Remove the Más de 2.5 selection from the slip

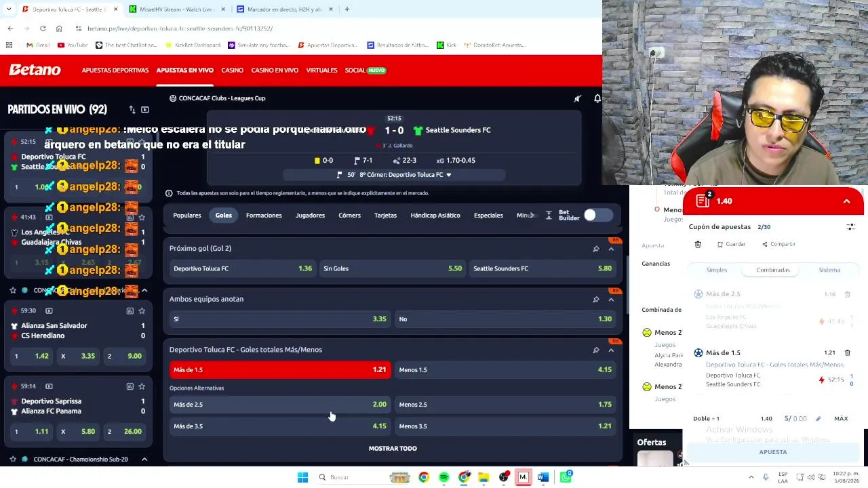pyautogui.click(x=847, y=294)
